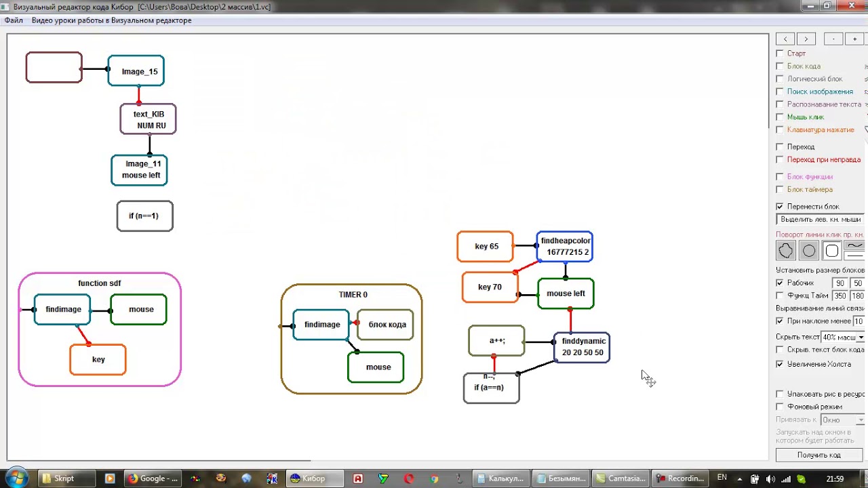This screenshot has height=488, width=868.
Task: Select the irregular blob block shape icon
Action: coord(785,251)
